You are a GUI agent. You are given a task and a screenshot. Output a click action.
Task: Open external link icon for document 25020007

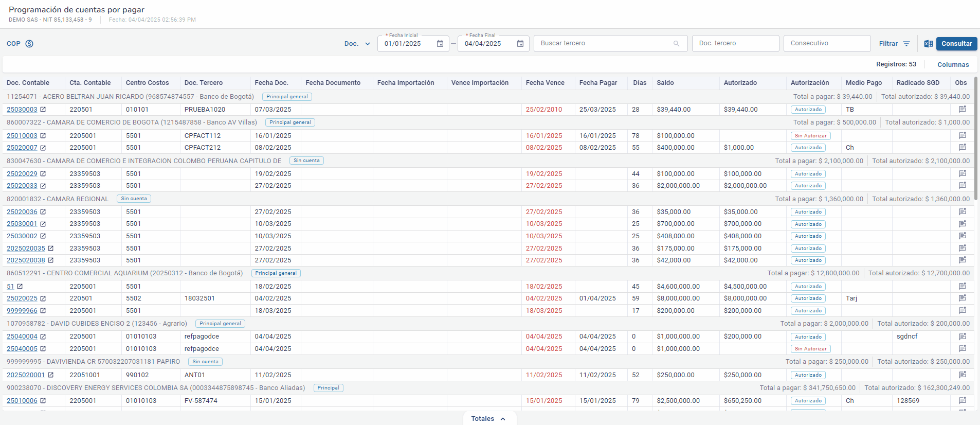(43, 148)
